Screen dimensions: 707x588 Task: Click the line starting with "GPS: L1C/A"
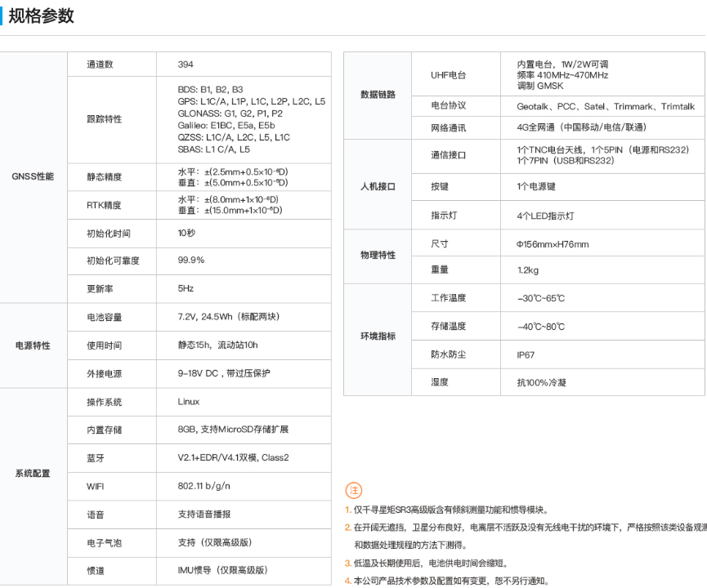click(252, 101)
